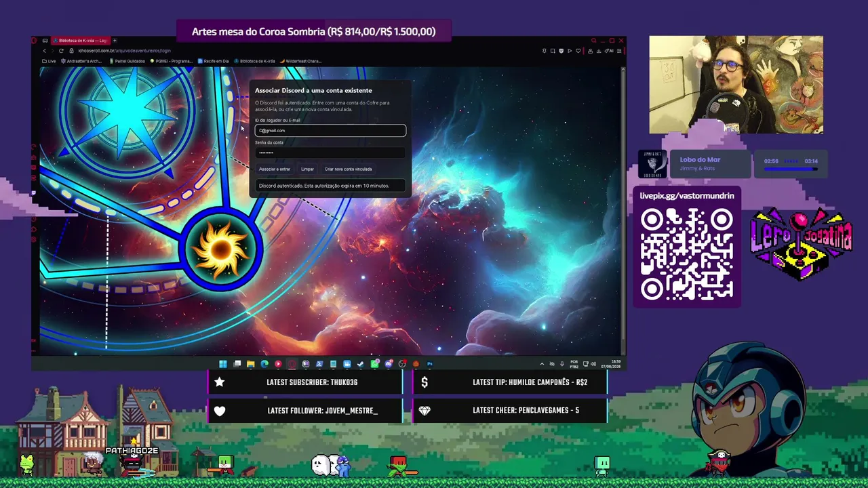Screen dimensions: 868x488
Task: Show hidden system tray icons
Action: pyautogui.click(x=542, y=364)
